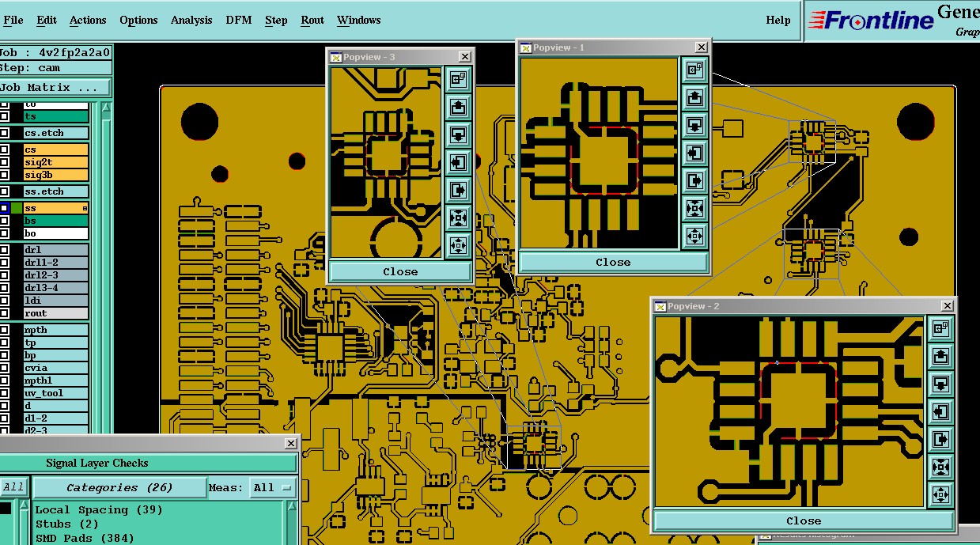
Task: Click the detach view icon in Popview - 1
Action: click(x=694, y=70)
